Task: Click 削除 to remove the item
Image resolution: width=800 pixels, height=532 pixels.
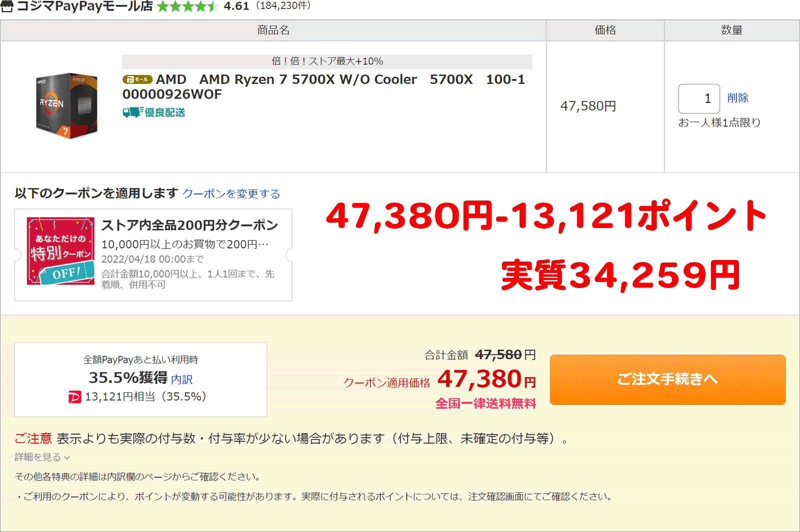Action: (x=739, y=98)
